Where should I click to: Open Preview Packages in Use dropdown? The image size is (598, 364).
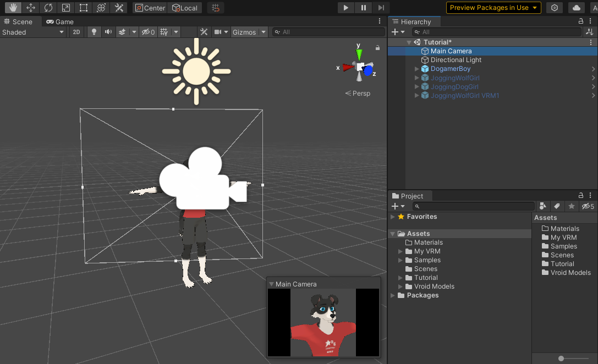pos(493,8)
